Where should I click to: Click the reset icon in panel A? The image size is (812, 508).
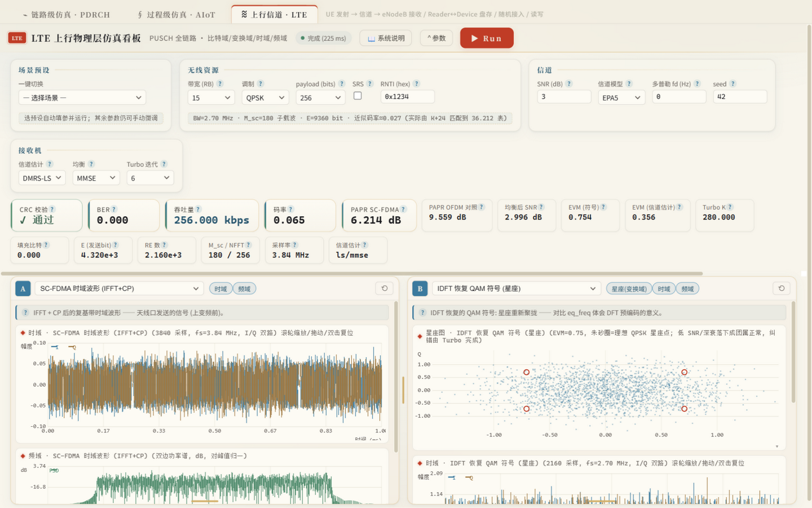[385, 288]
